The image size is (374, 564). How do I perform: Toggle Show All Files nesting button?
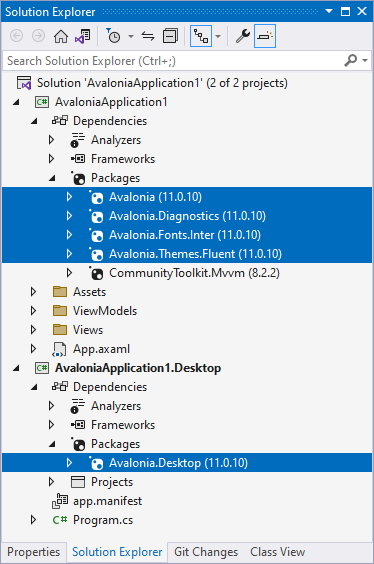coord(201,36)
